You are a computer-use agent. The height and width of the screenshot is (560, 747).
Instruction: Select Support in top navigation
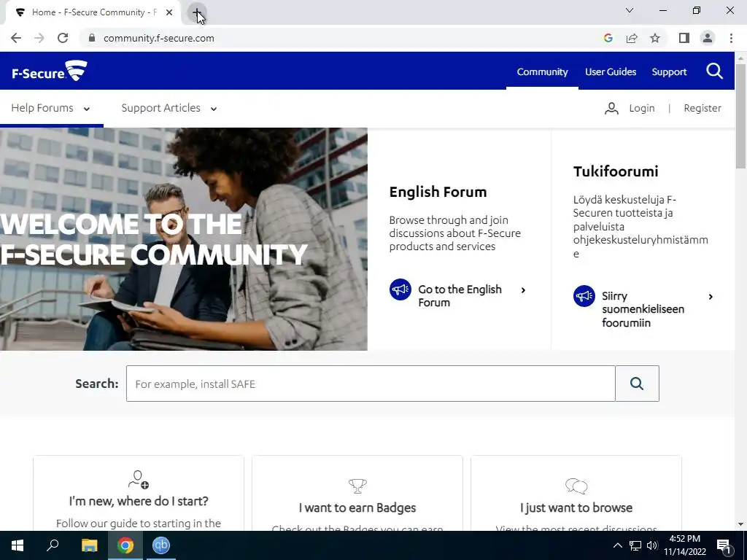(669, 72)
